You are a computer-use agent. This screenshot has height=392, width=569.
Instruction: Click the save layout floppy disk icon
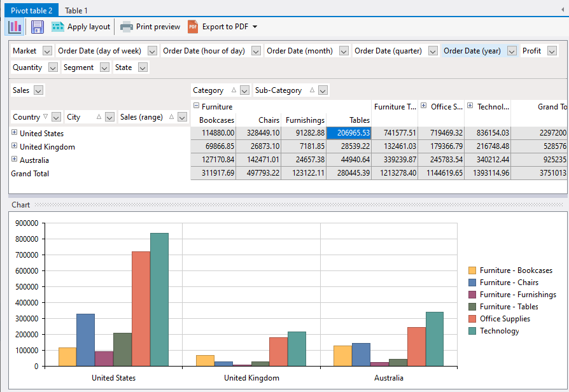(x=38, y=27)
